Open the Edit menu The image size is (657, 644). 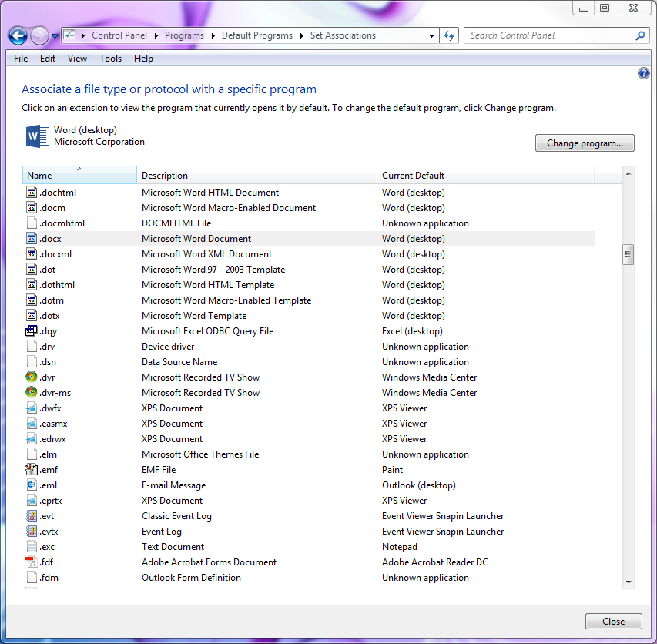pos(47,59)
